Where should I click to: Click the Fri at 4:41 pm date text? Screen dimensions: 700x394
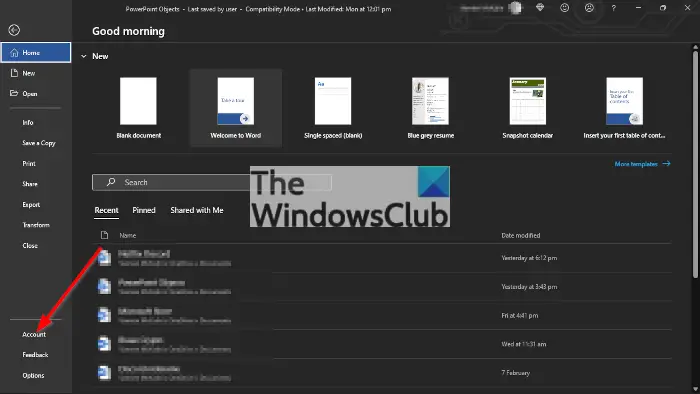520,315
